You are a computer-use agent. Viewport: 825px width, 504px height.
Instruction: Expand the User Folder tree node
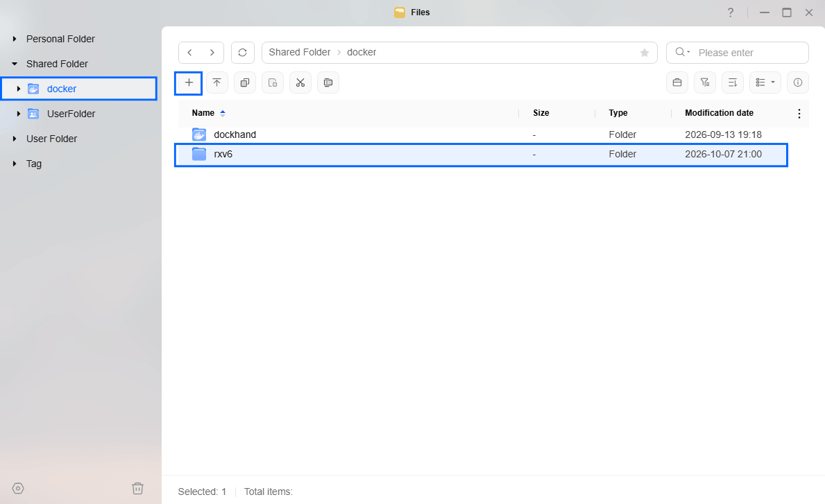coord(15,139)
